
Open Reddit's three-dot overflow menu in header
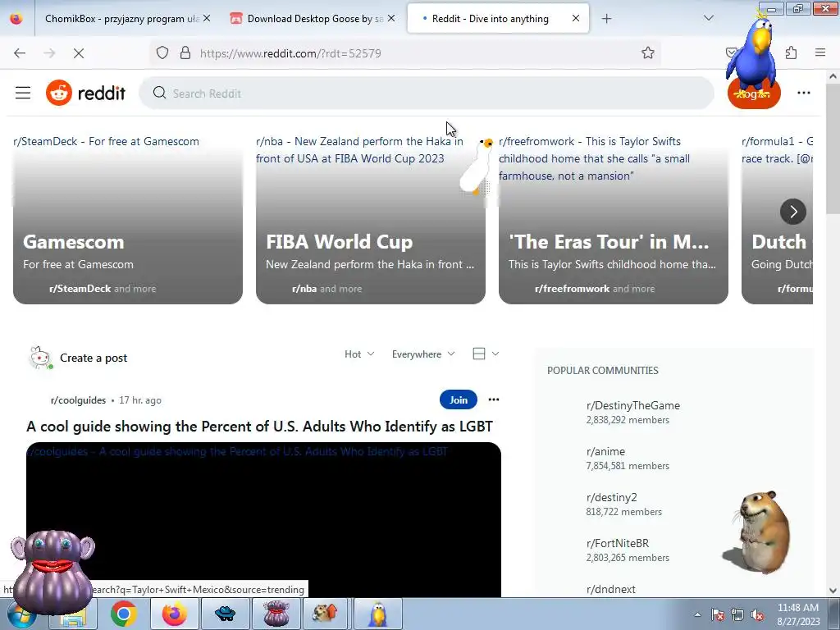804,94
